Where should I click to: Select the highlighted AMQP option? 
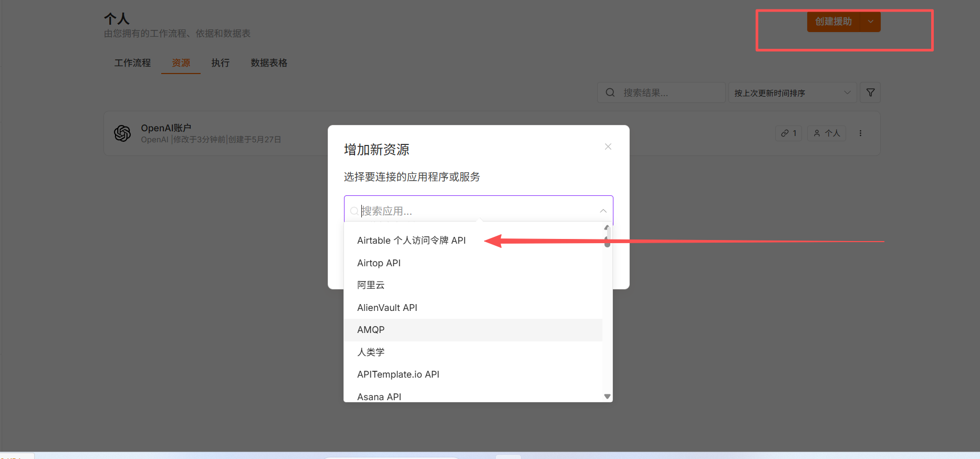tap(473, 330)
